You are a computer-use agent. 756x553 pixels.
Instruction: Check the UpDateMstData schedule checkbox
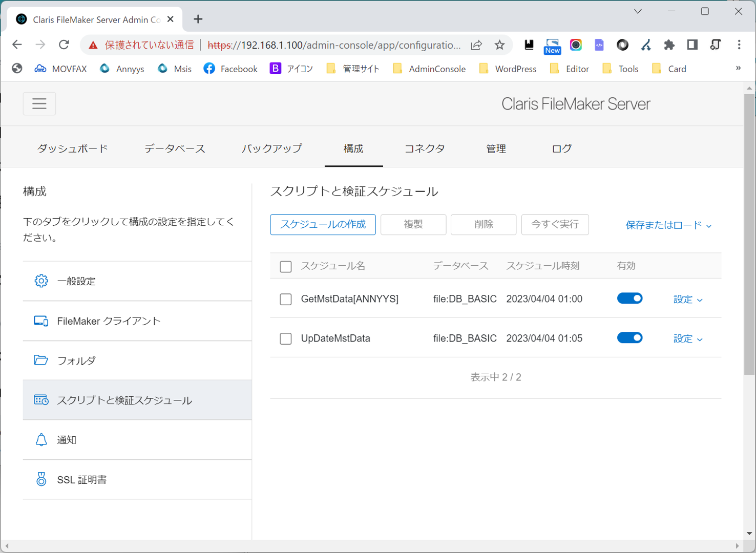[x=286, y=338]
